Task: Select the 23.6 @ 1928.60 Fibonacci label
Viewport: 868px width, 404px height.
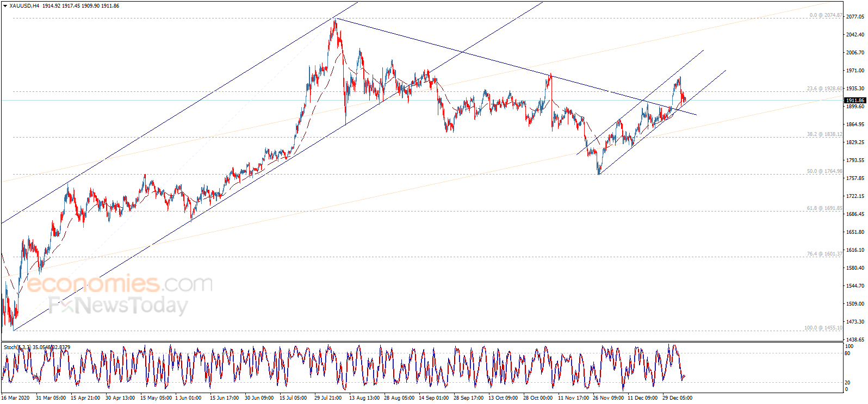Action: click(x=824, y=89)
